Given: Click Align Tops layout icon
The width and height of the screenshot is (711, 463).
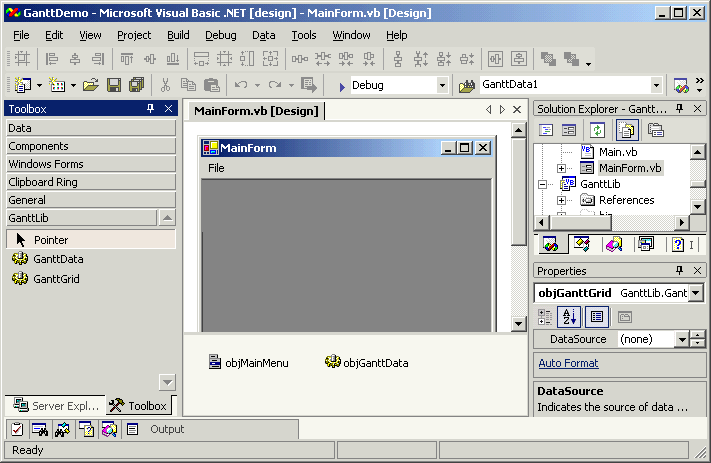Looking at the screenshot, I should point(127,59).
